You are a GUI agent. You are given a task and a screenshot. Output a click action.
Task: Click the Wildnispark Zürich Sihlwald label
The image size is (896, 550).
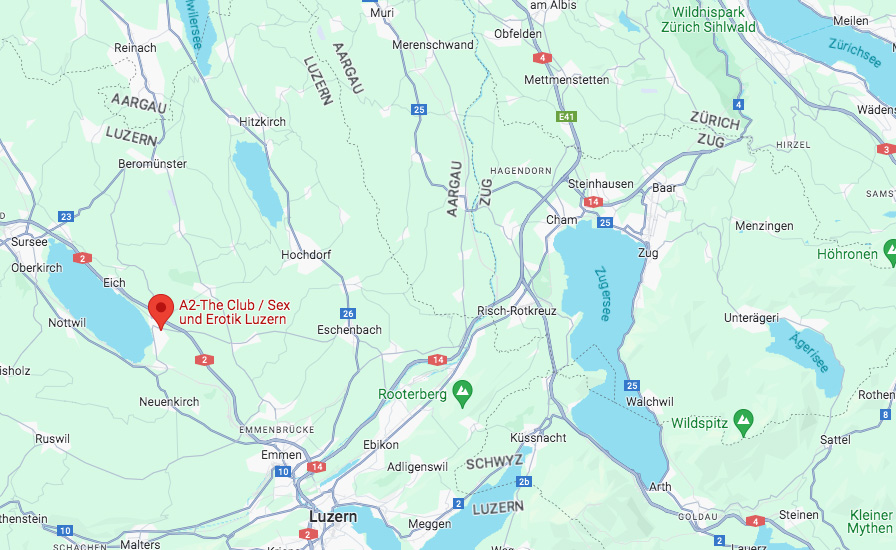(708, 19)
